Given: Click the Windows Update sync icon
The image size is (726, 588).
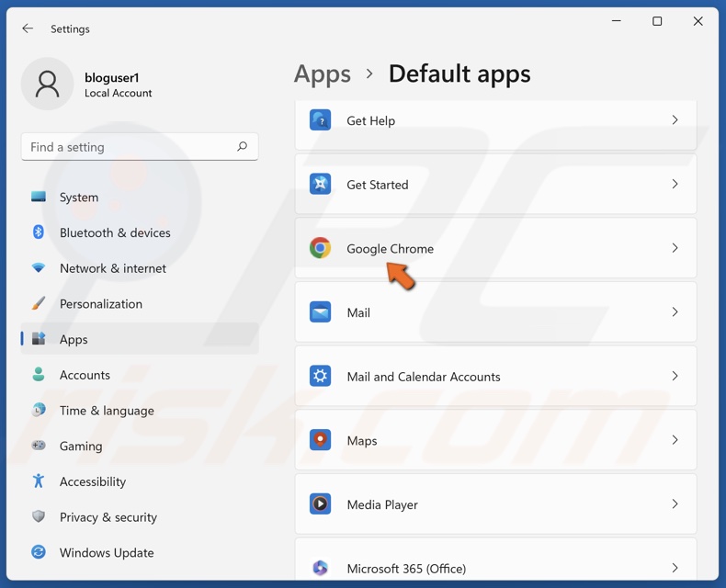Looking at the screenshot, I should [39, 552].
